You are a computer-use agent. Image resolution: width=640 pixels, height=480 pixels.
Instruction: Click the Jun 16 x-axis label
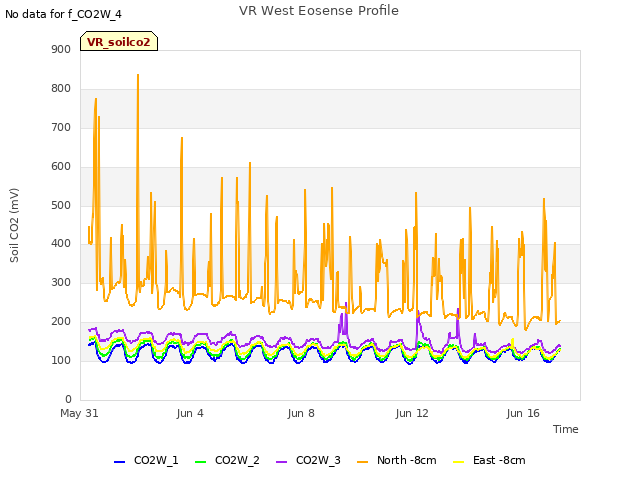coord(523,413)
